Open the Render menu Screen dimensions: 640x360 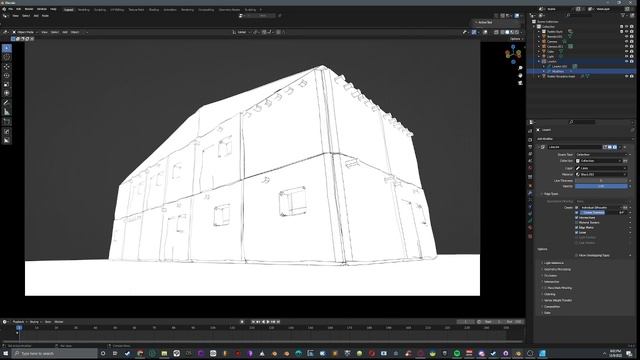29,9
